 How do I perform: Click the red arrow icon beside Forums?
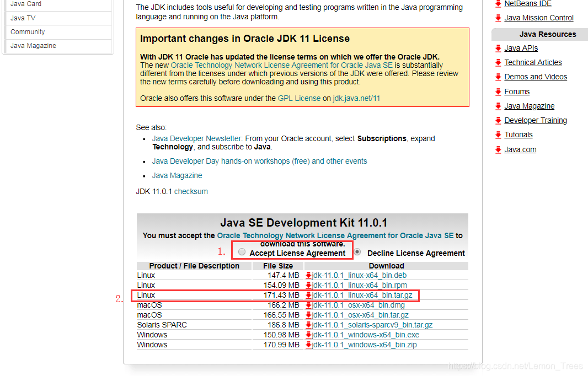[x=498, y=92]
